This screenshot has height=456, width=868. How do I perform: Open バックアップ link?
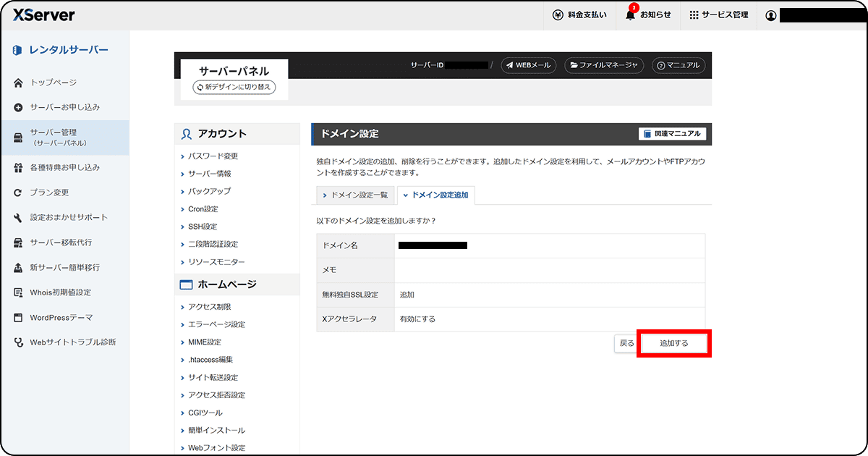pos(209,191)
